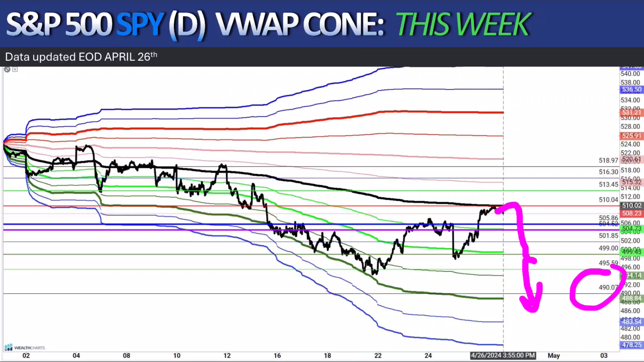Click the 516.30 horizontal level label

[x=608, y=172]
